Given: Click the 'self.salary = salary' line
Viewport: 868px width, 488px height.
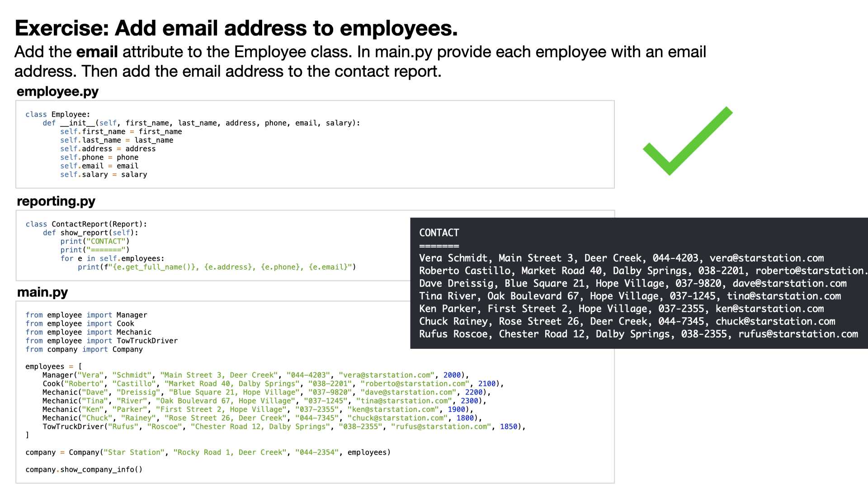Looking at the screenshot, I should click(x=104, y=175).
